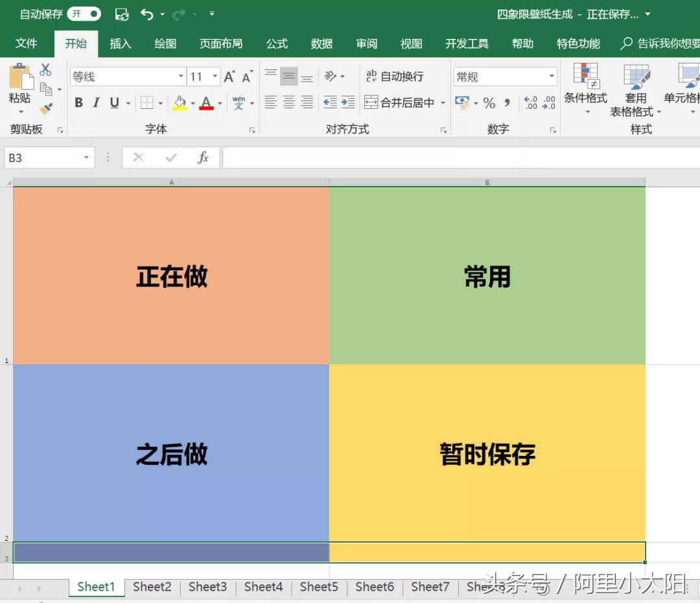Switch to Sheet3 worksheet
The height and width of the screenshot is (603, 700).
[x=207, y=587]
